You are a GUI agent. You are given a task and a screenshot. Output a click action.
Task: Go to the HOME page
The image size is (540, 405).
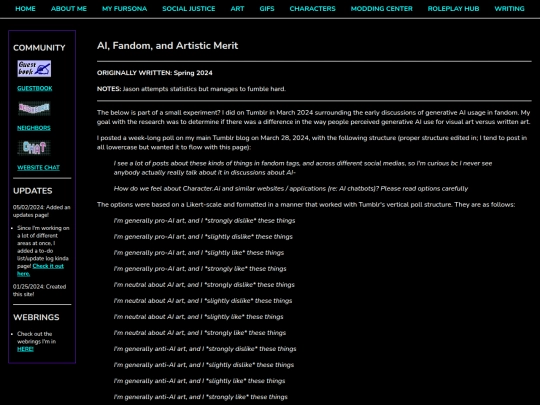[25, 9]
